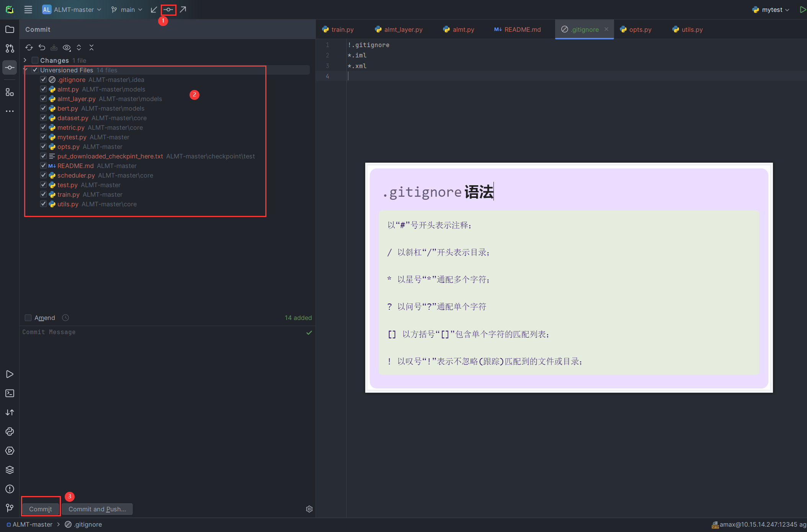The width and height of the screenshot is (807, 532).
Task: Open the Pull Requests tool window
Action: (10, 49)
